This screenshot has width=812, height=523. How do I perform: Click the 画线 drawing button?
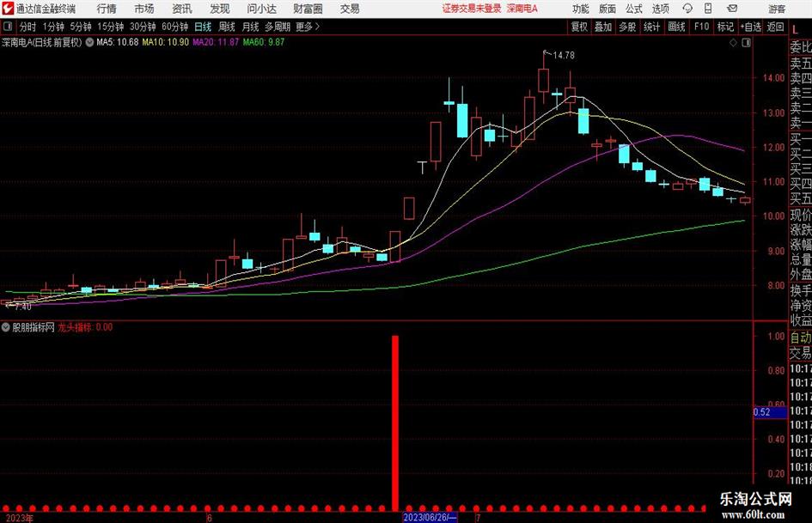[676, 27]
